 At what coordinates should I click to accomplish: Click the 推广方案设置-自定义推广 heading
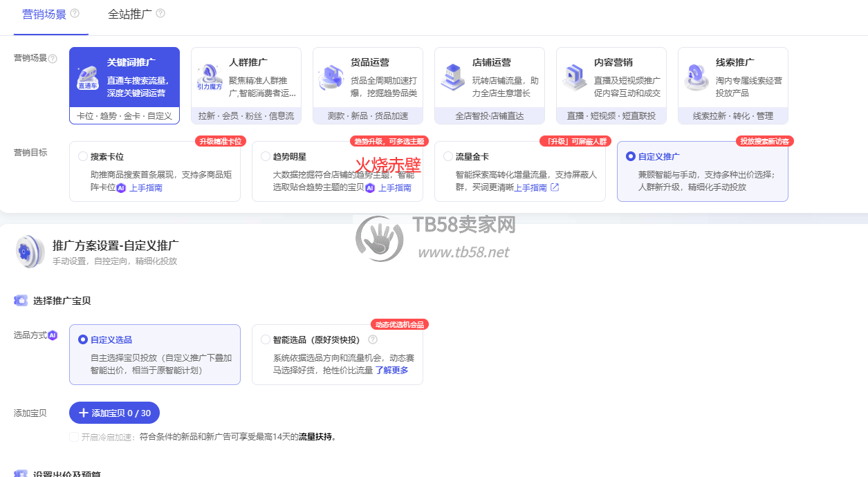point(116,245)
